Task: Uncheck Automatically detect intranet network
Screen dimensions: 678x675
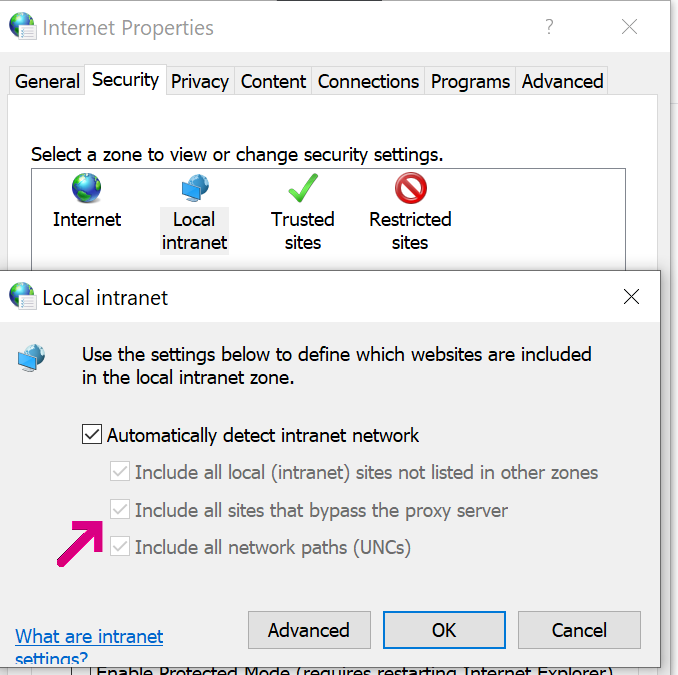Action: click(92, 435)
